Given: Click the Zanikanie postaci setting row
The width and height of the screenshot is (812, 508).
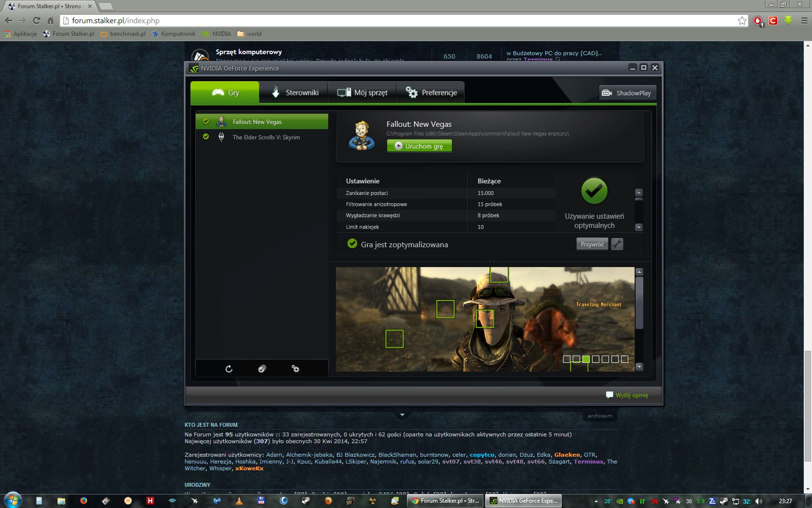Looking at the screenshot, I should coord(446,193).
